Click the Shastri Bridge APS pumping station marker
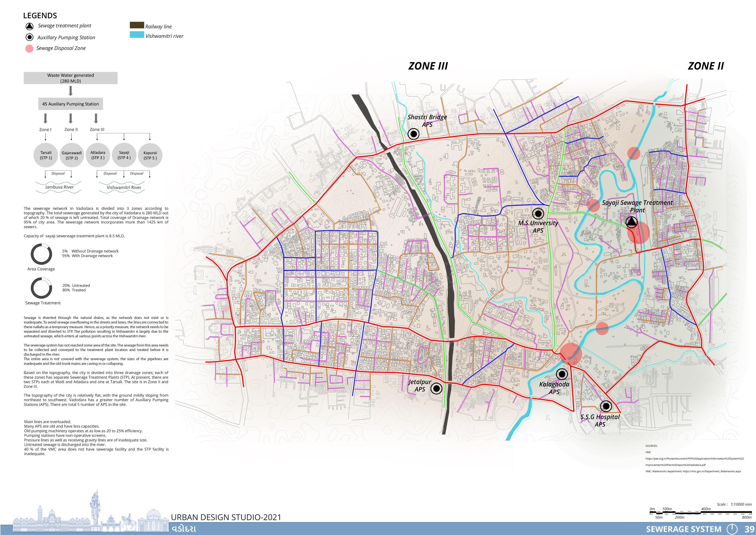Screen dimensions: 756x535 414,134
